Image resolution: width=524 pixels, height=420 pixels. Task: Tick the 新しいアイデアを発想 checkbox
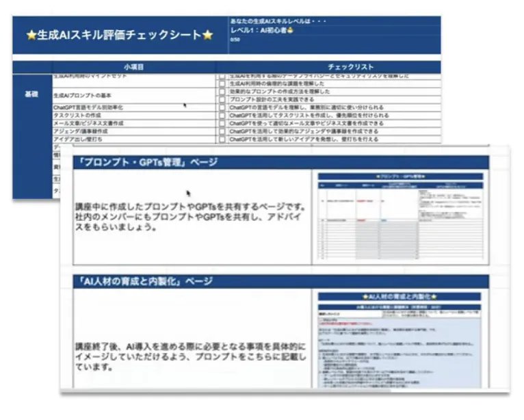[x=222, y=139]
